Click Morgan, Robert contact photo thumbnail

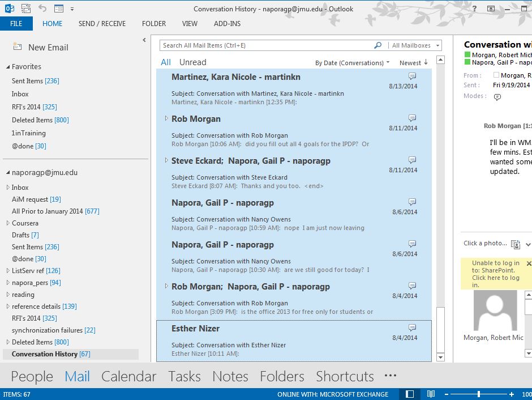click(495, 310)
